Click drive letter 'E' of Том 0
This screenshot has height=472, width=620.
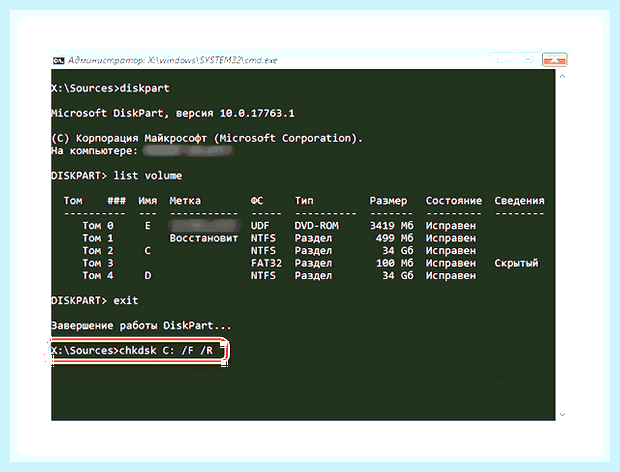click(x=147, y=226)
